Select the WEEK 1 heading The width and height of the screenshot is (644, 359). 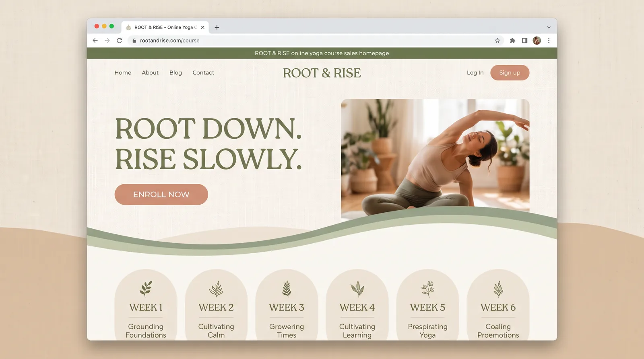coord(146,308)
